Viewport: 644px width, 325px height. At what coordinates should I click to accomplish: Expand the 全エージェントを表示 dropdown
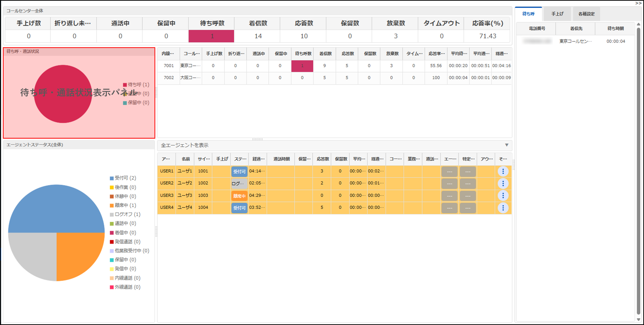pyautogui.click(x=507, y=145)
